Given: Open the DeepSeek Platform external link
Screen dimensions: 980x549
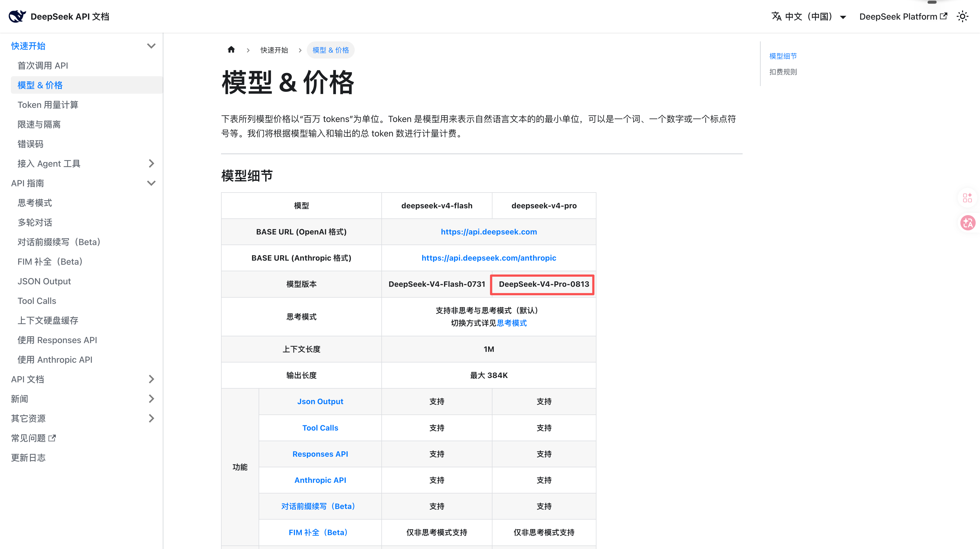Looking at the screenshot, I should 903,16.
